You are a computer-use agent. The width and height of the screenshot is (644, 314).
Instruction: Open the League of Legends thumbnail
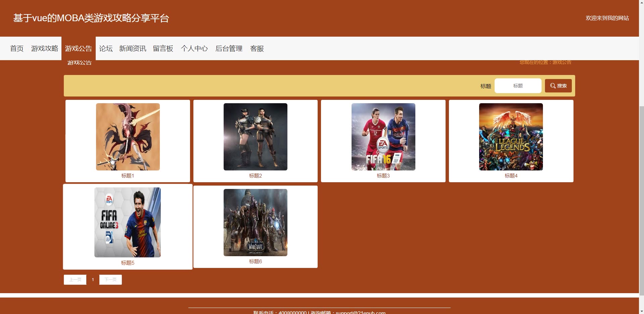click(511, 137)
